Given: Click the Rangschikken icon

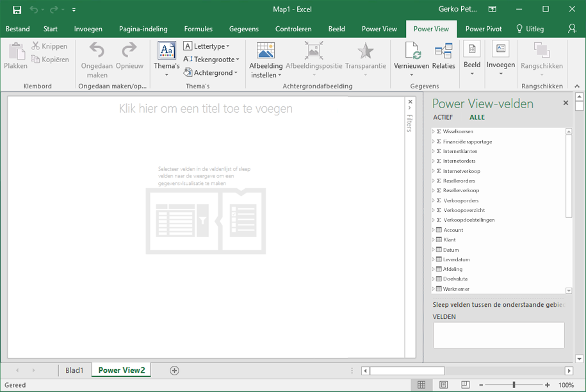Looking at the screenshot, I should point(542,51).
